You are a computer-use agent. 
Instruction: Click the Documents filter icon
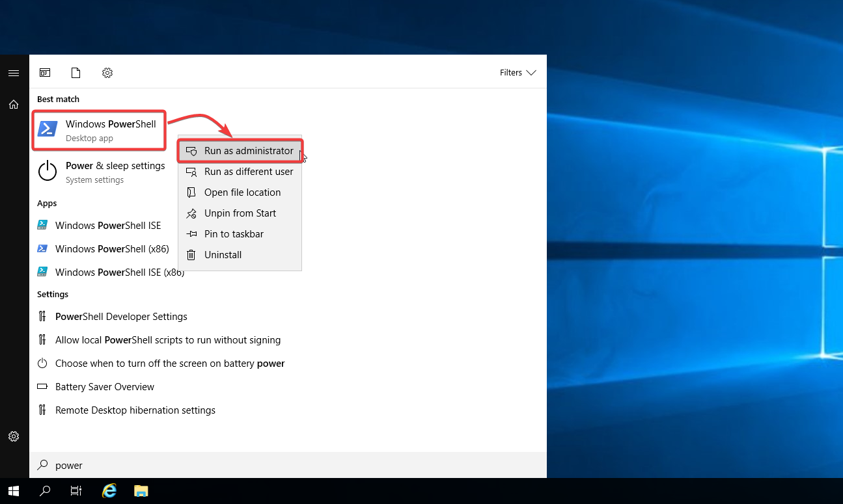(76, 72)
